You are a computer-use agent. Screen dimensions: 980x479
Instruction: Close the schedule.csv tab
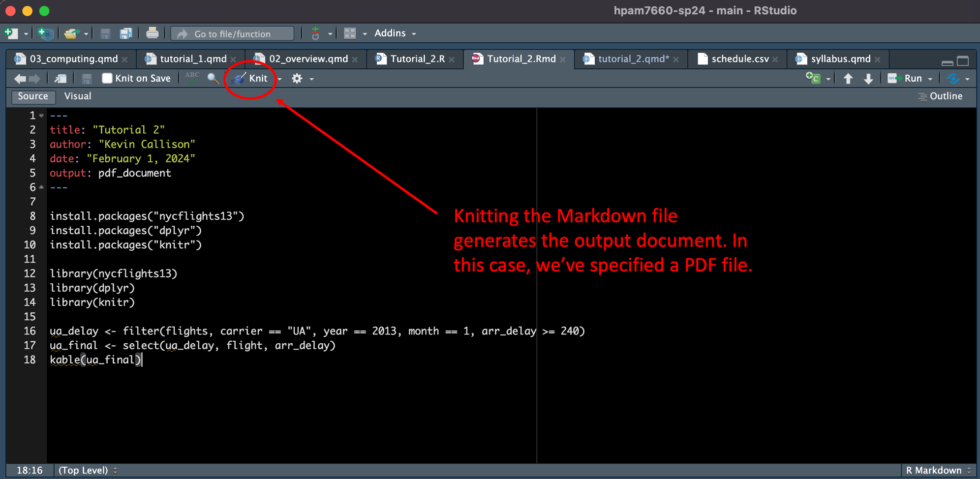(775, 60)
